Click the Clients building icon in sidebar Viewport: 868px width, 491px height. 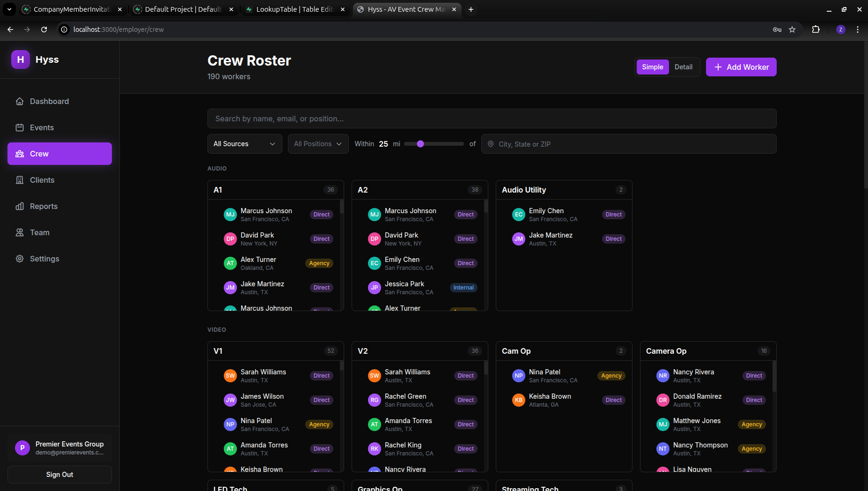click(20, 180)
